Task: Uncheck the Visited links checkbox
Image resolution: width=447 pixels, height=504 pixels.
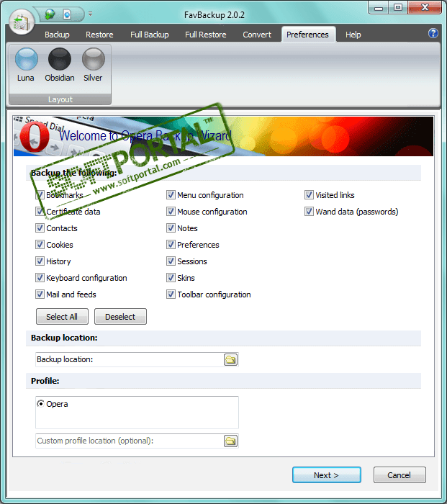Action: pyautogui.click(x=309, y=195)
